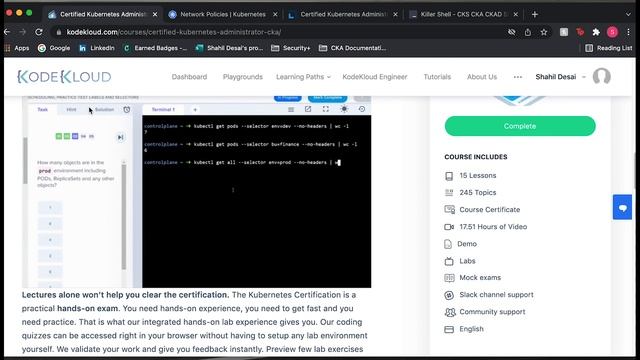This screenshot has width=640, height=360.
Task: Switch to the Killer Shell browser tab
Action: pos(464,14)
